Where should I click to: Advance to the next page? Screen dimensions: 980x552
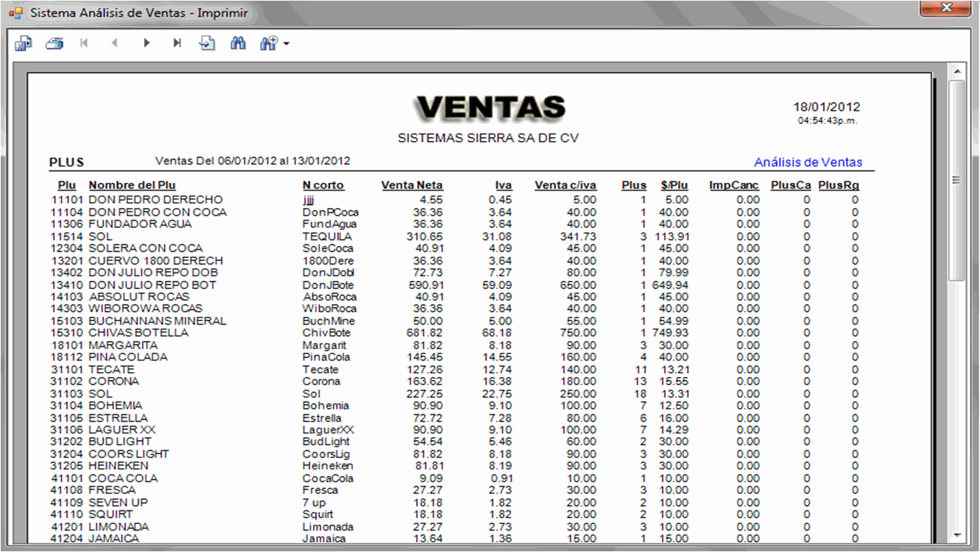point(146,44)
